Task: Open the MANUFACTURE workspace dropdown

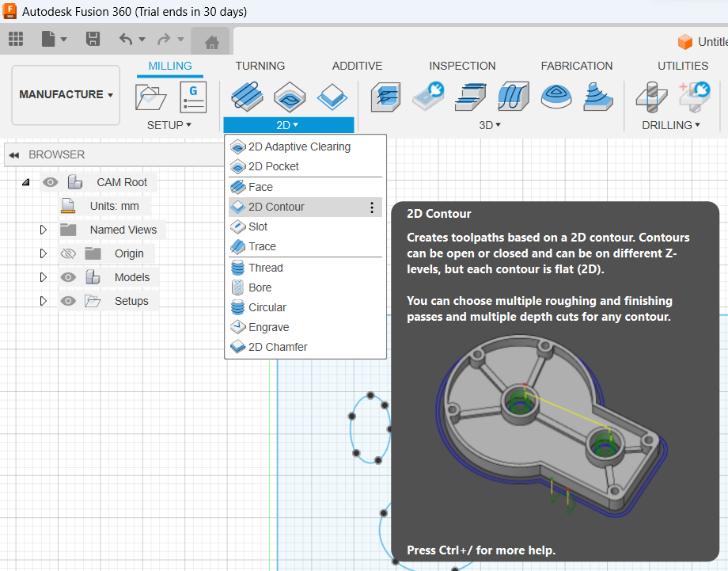Action: pos(66,95)
